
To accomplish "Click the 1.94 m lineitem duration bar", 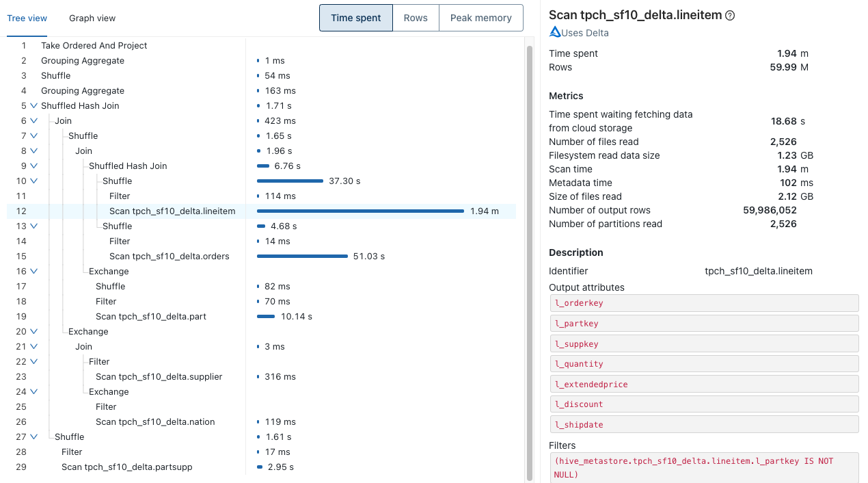I will coord(360,211).
